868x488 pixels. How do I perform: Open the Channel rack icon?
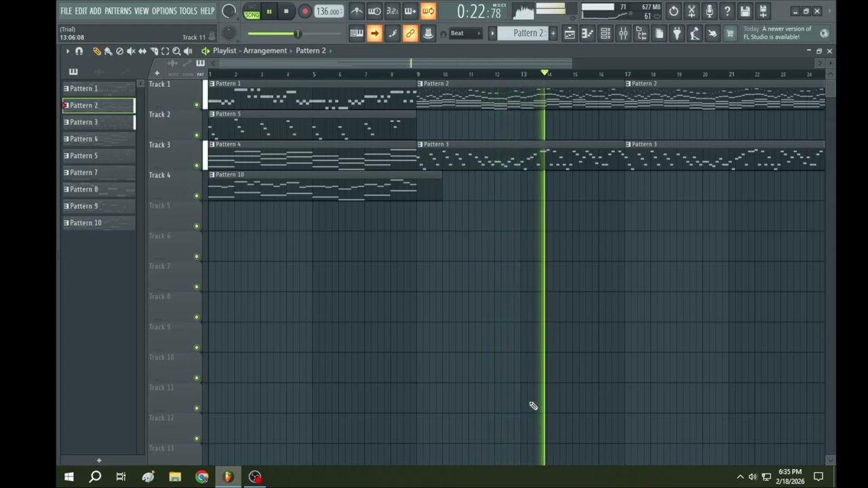(606, 33)
